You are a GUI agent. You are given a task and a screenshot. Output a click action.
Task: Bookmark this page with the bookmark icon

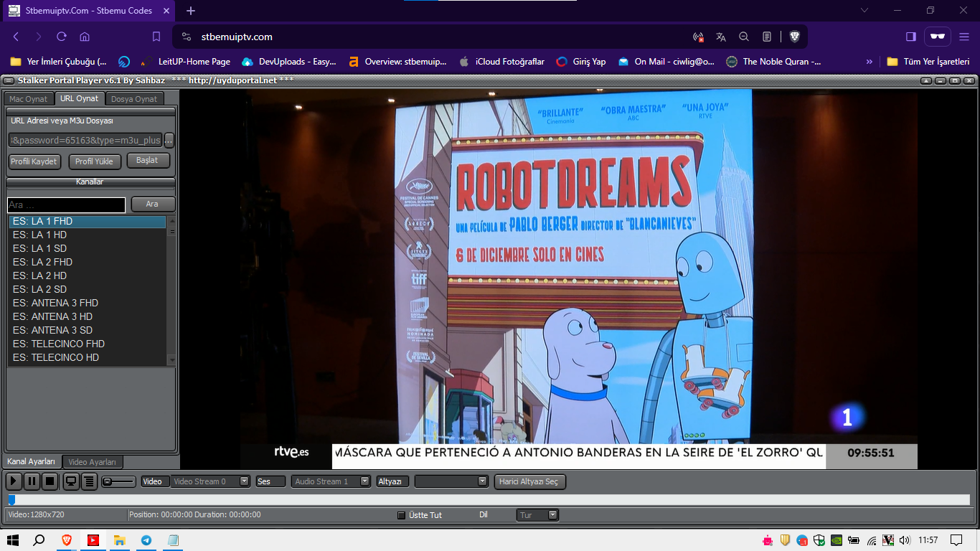[x=156, y=37]
